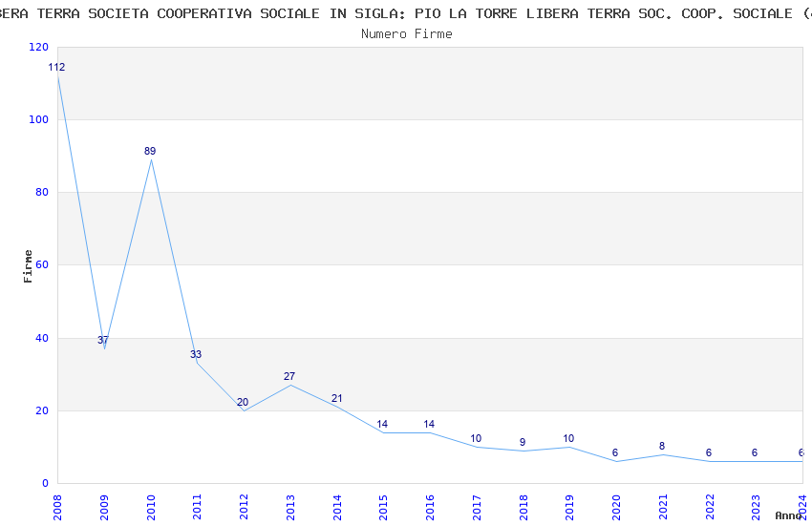Select the data label 10 for year 2017
Viewport: 812px width, 525px height.
click(476, 439)
